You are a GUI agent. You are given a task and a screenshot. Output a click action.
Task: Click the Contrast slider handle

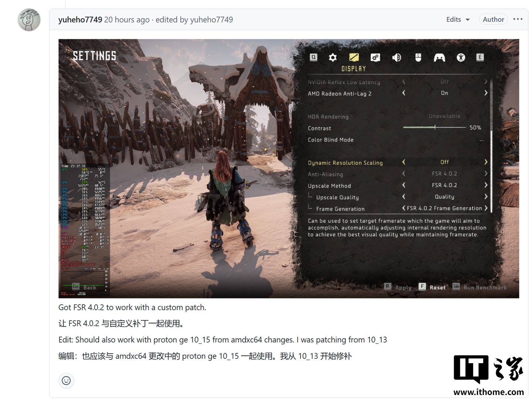435,127
